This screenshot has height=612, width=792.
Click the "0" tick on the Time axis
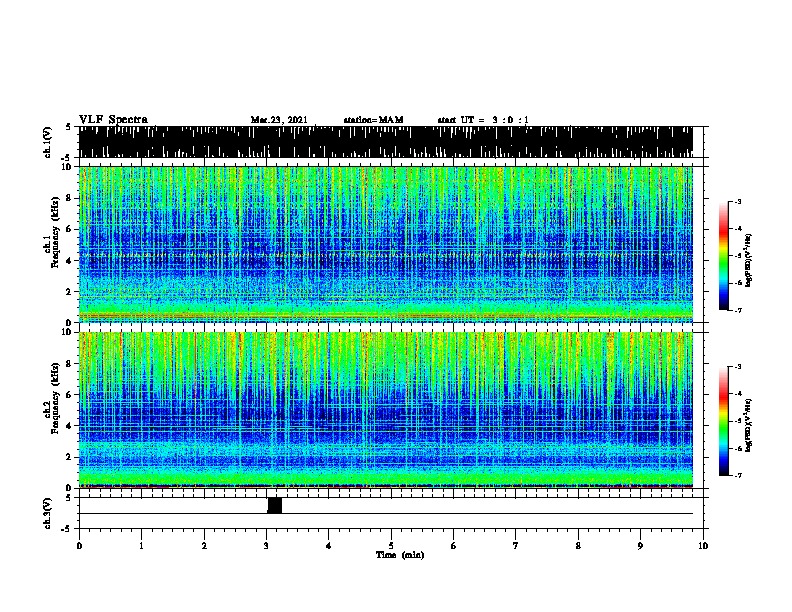click(x=79, y=546)
